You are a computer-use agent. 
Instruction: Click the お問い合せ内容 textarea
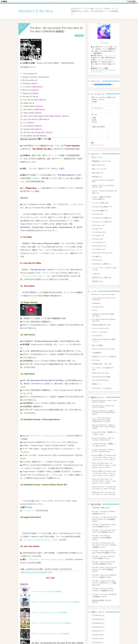coord(100,133)
